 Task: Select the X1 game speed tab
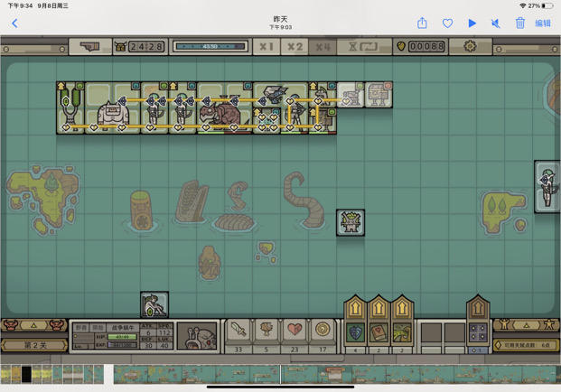266,46
